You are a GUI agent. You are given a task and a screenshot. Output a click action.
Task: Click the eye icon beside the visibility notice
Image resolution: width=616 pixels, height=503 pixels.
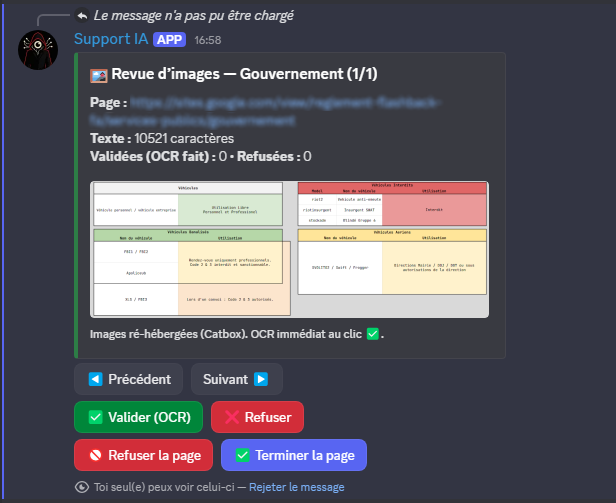tap(81, 487)
